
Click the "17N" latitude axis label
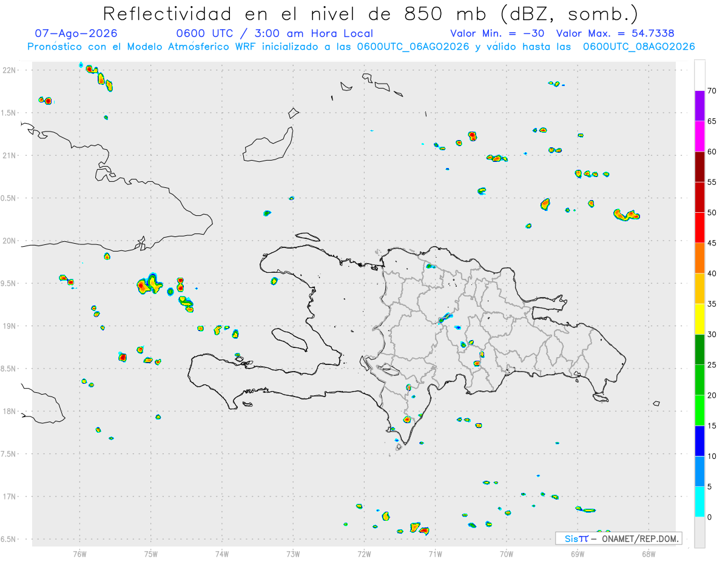pyautogui.click(x=10, y=497)
